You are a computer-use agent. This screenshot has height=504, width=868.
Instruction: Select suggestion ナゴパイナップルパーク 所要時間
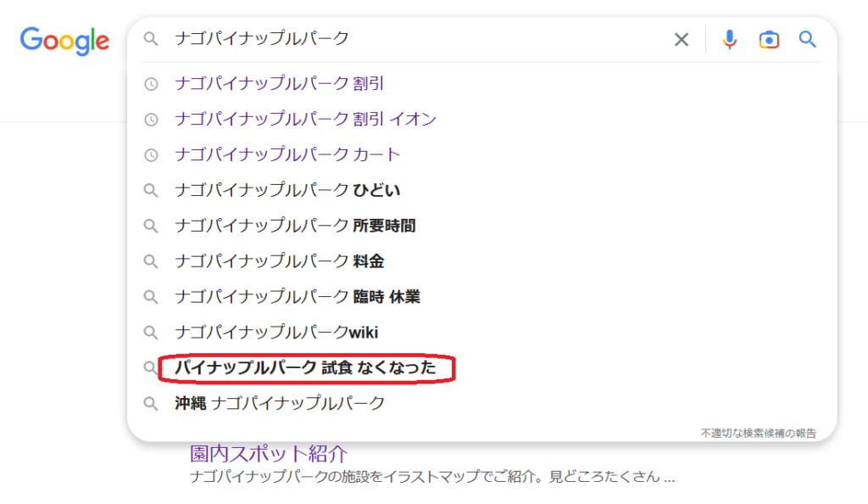(295, 226)
